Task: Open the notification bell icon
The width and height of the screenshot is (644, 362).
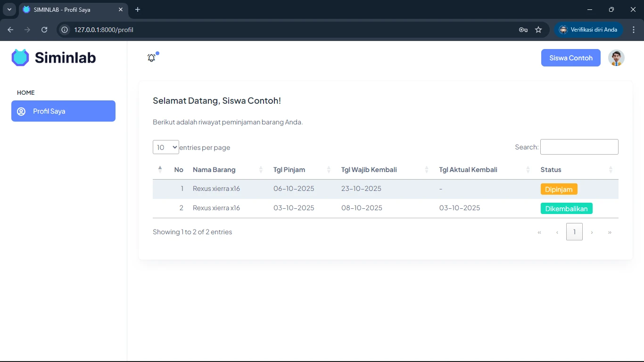Action: tap(151, 58)
